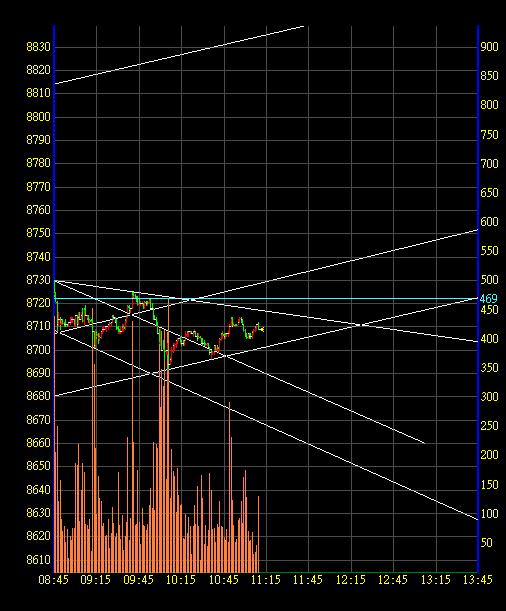The height and width of the screenshot is (611, 506).
Task: Click the 13:45 time axis label
Action: [478, 580]
